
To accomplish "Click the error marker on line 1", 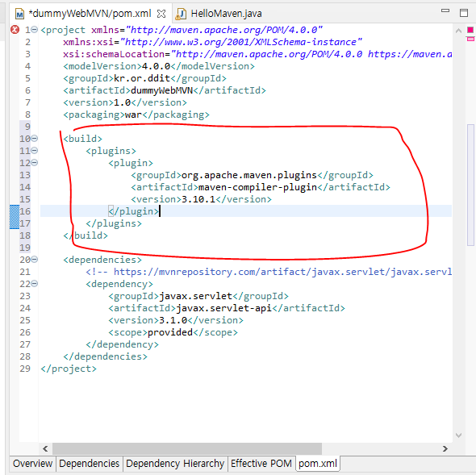I will 15,30.
